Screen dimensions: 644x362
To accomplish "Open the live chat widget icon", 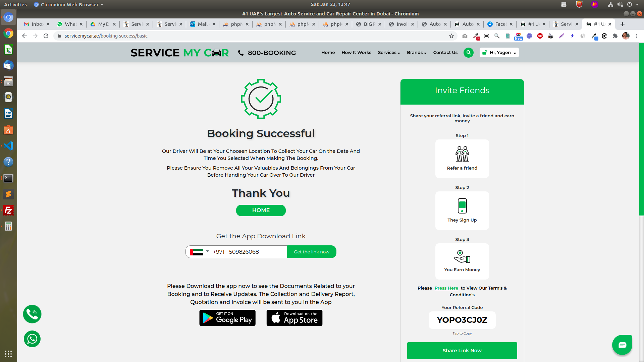I will point(622,345).
